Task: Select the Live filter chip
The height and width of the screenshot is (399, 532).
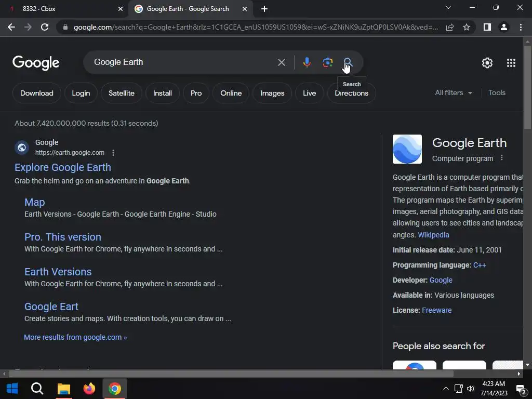Action: pos(310,93)
